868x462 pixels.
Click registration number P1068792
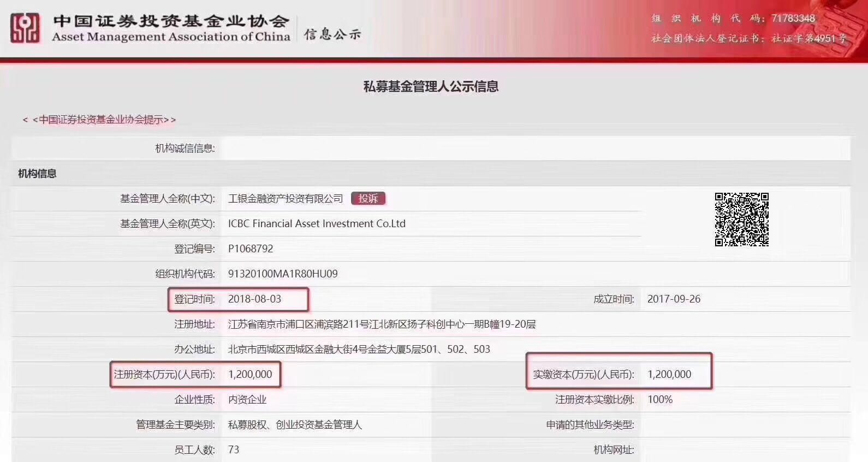coord(251,248)
